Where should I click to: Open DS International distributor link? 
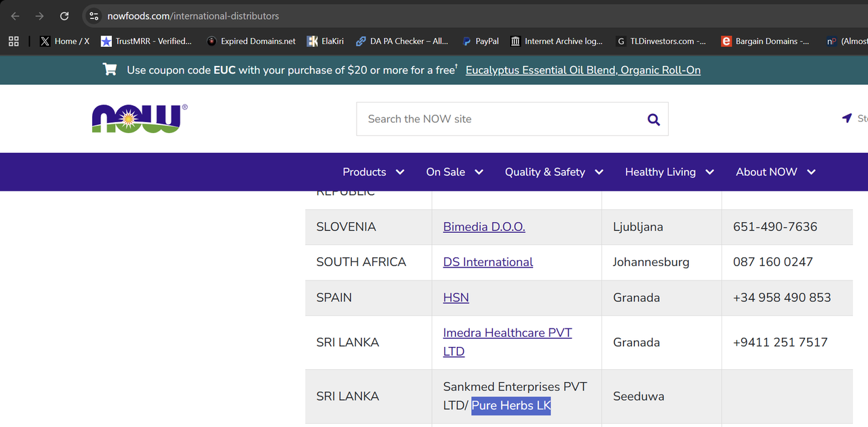click(x=488, y=262)
